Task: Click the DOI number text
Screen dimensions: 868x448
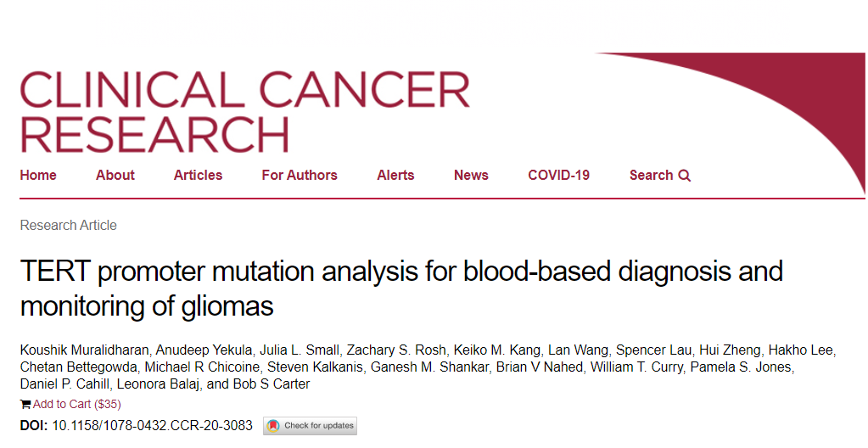Action: coord(152,425)
